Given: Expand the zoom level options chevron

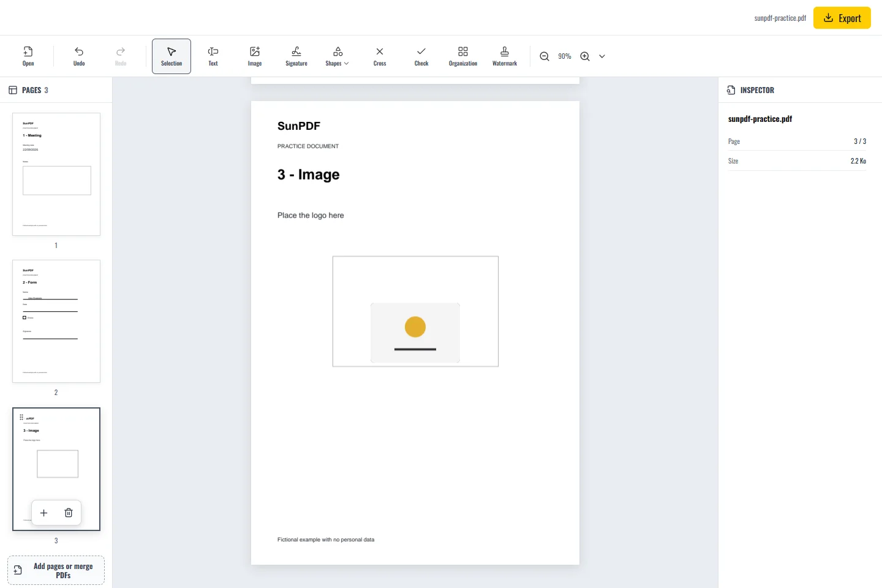Looking at the screenshot, I should point(602,56).
